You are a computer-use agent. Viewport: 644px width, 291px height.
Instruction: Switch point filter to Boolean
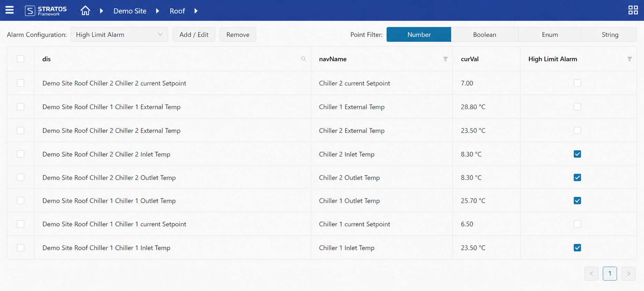(x=485, y=35)
